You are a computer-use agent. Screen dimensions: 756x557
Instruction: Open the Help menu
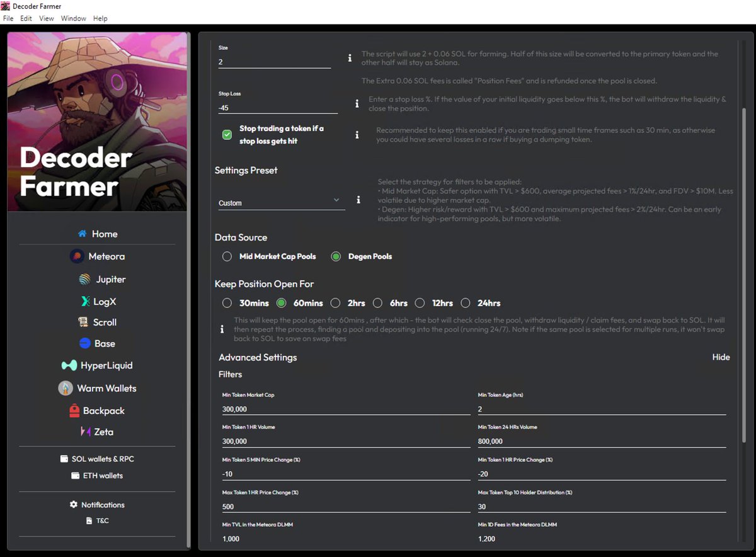(x=100, y=18)
